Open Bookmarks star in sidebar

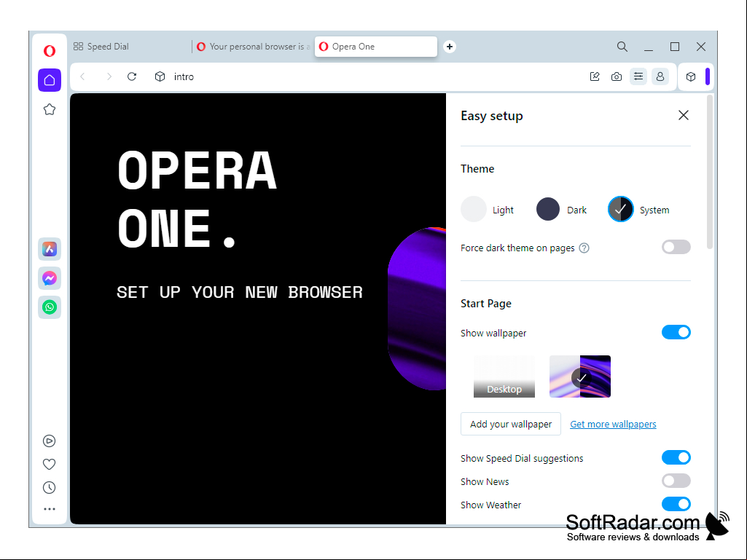(x=50, y=109)
